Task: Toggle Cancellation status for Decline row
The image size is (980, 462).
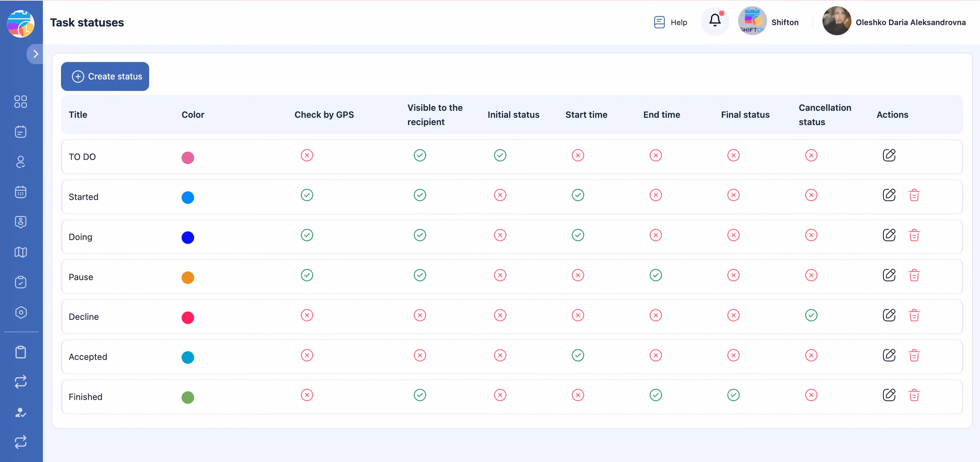Action: tap(811, 315)
